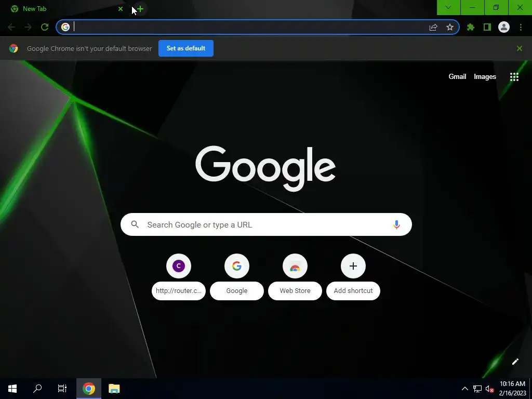This screenshot has height=399, width=532.
Task: Click the Google icon in address bar
Action: (65, 27)
